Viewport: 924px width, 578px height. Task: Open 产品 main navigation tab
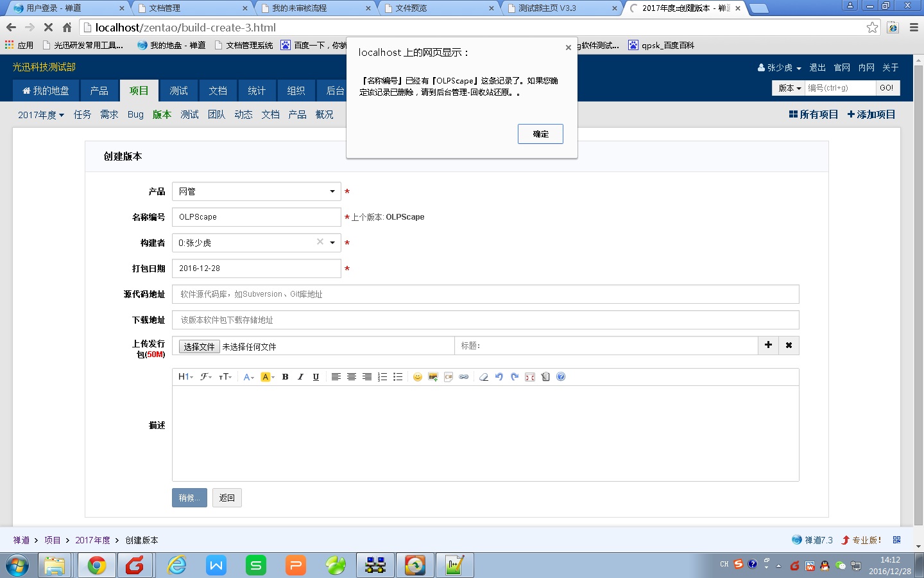99,91
